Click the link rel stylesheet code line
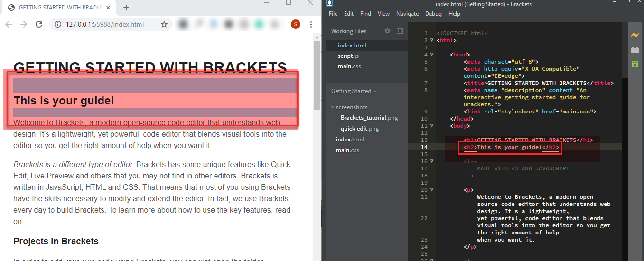Image resolution: width=644 pixels, height=261 pixels. 530,112
